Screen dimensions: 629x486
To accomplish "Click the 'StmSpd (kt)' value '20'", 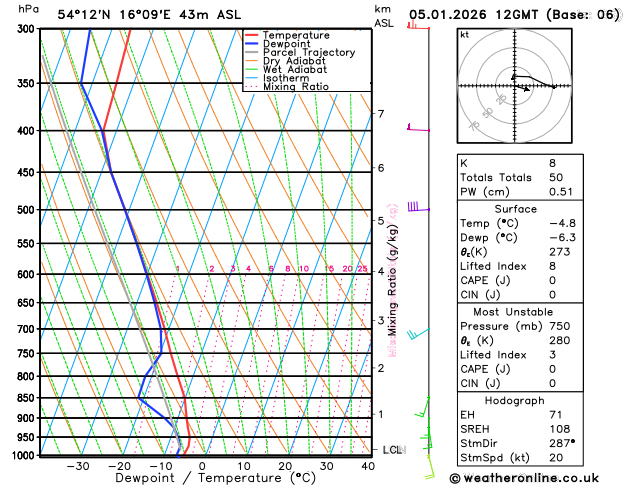I will tap(556, 458).
